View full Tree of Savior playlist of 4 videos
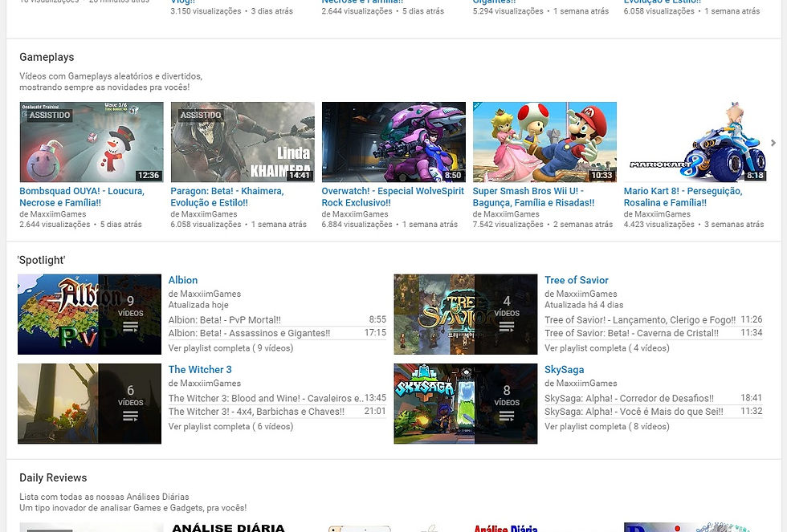Viewport: 787px width, 532px height. pos(607,348)
